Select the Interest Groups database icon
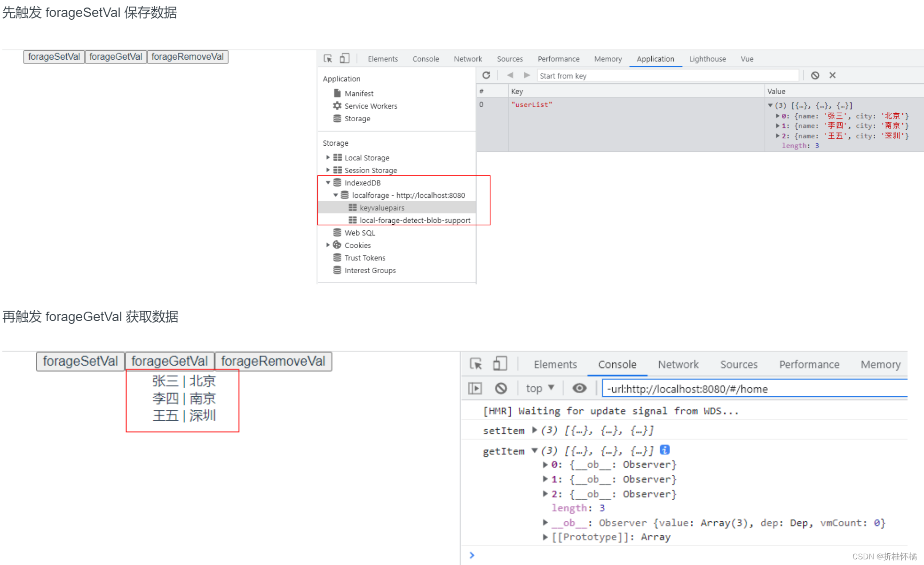 tap(337, 270)
